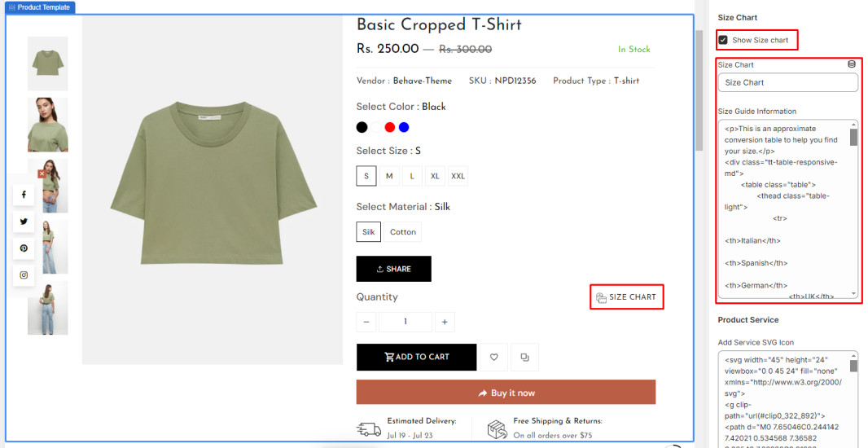
Task: Click the free shipping box icon
Action: tap(498, 429)
